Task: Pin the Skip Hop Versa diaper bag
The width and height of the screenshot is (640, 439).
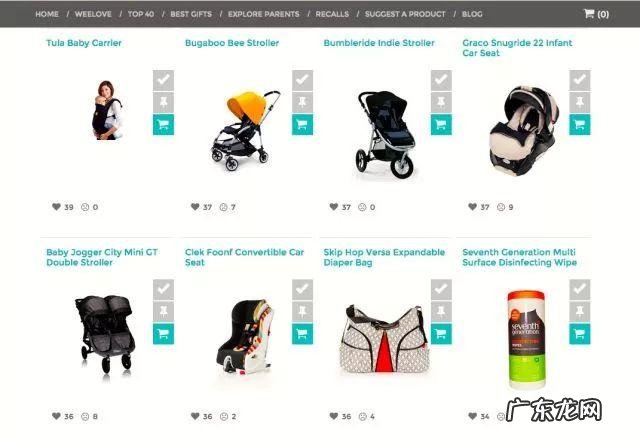Action: (441, 312)
